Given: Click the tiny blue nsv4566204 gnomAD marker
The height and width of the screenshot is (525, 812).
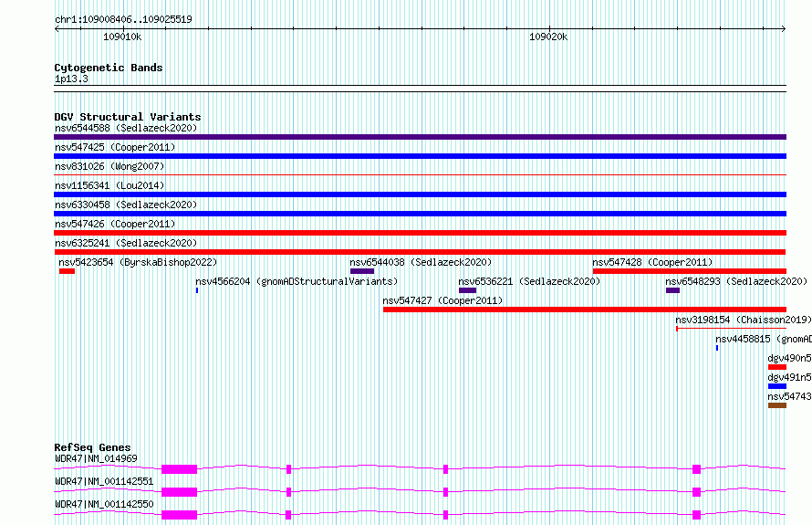Looking at the screenshot, I should tap(197, 290).
